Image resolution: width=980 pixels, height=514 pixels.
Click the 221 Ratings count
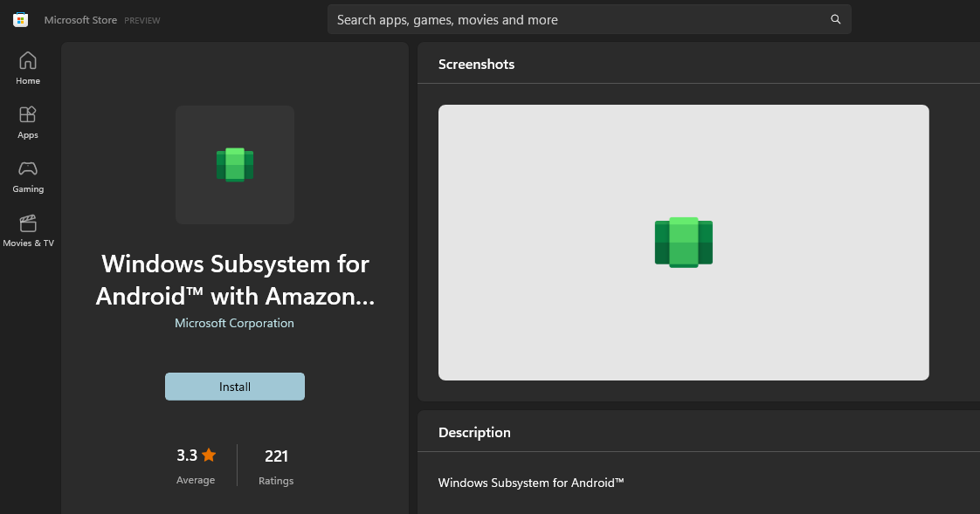click(276, 456)
